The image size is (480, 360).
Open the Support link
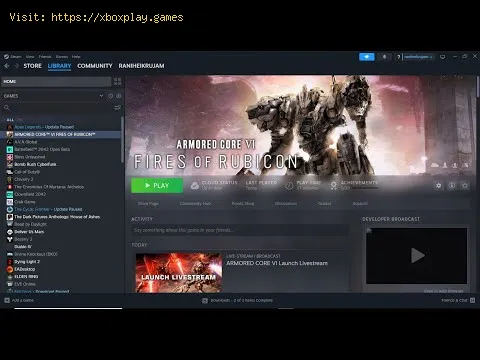click(360, 203)
